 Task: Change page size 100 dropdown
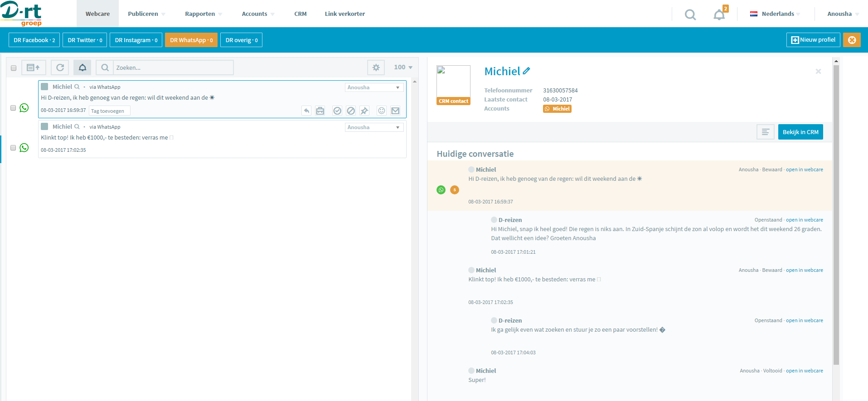click(403, 67)
